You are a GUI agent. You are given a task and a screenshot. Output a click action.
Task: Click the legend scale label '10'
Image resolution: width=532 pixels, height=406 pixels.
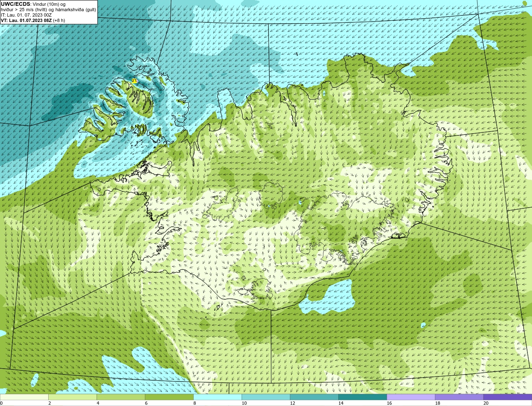[244, 403]
